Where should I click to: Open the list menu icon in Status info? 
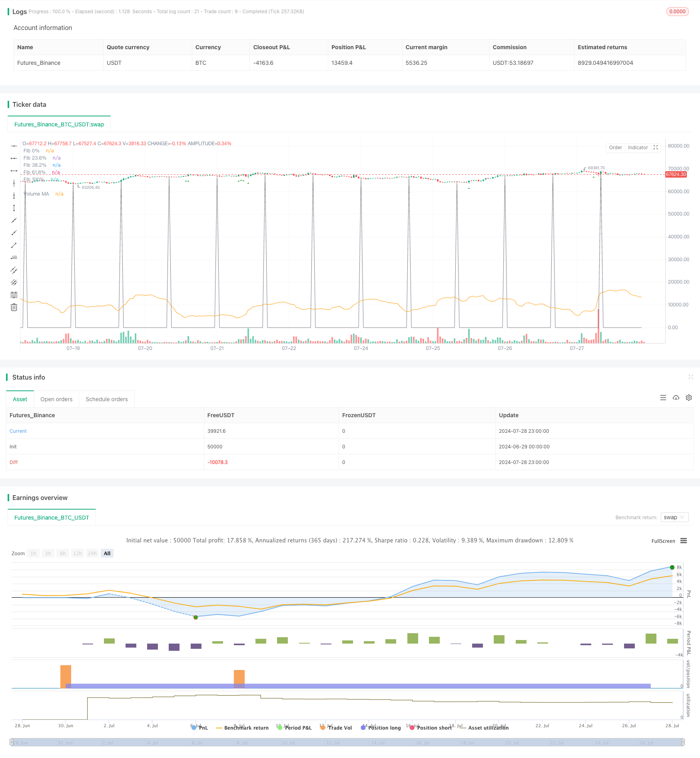point(663,398)
